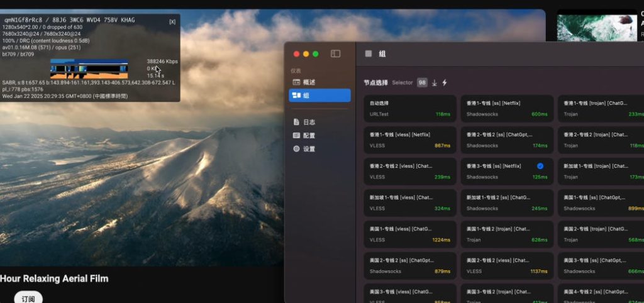Select node 香港1-专线 [vless] [Netflix]
644x303 pixels.
[x=410, y=140]
